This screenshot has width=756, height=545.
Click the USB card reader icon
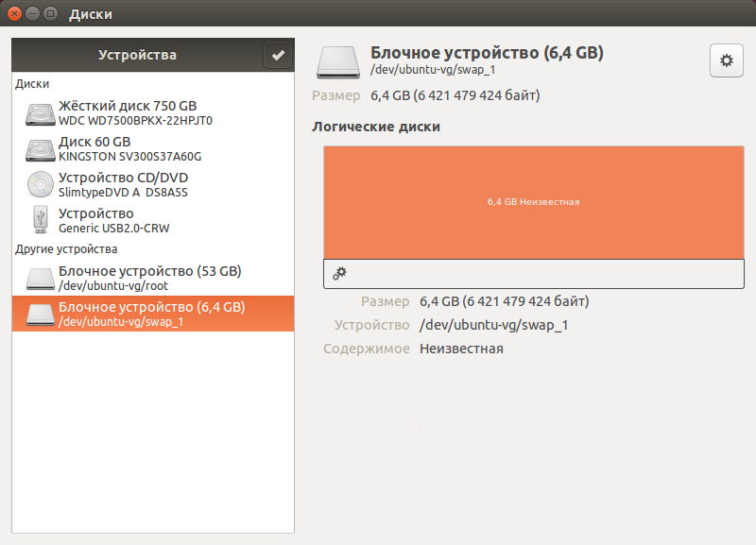click(41, 220)
